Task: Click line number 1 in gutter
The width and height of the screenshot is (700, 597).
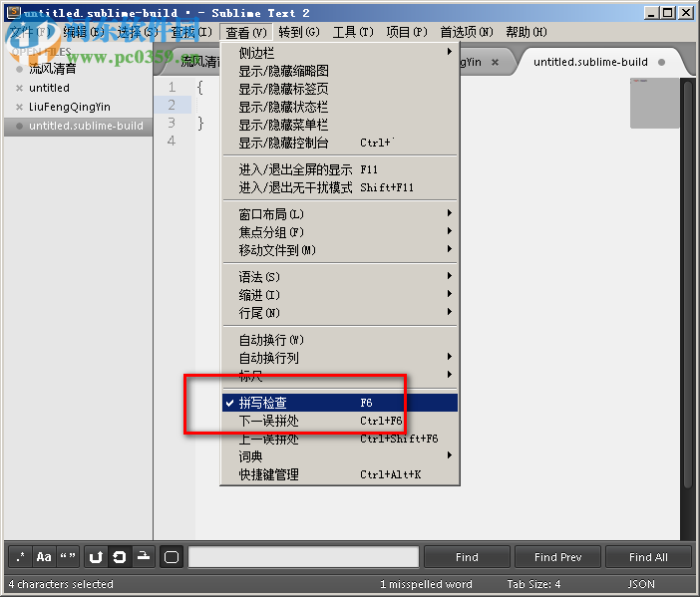Action: pyautogui.click(x=172, y=87)
